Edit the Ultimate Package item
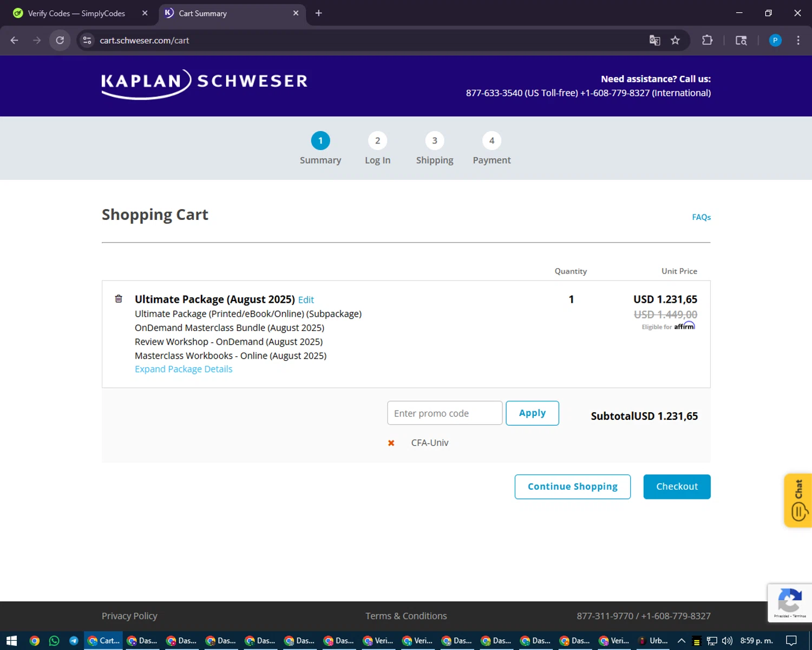This screenshot has height=650, width=812. [x=306, y=300]
